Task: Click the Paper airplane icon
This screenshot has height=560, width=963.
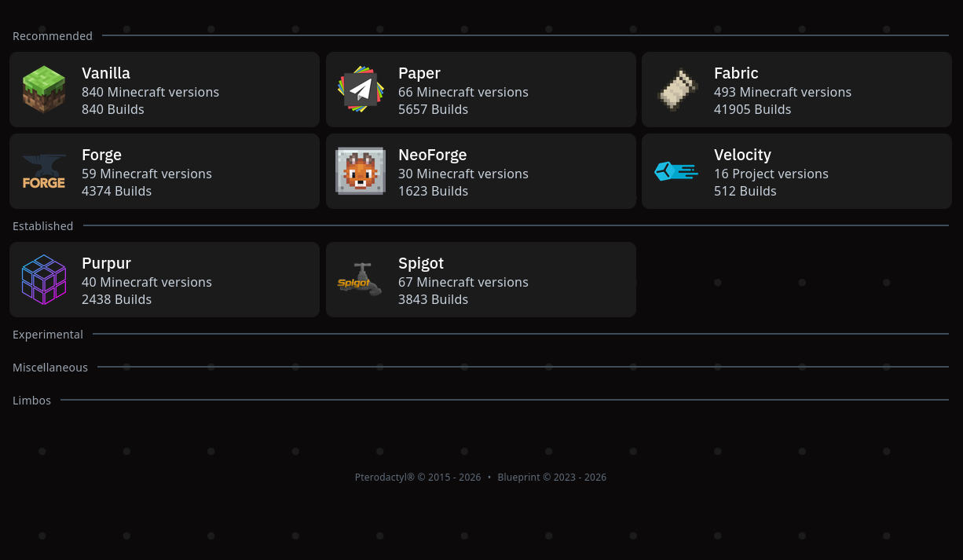Action: point(361,90)
